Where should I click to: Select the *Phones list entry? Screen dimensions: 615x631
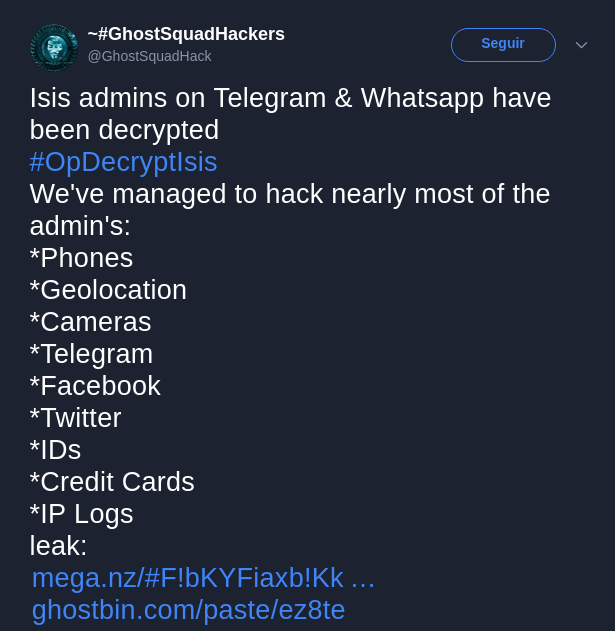click(x=81, y=258)
